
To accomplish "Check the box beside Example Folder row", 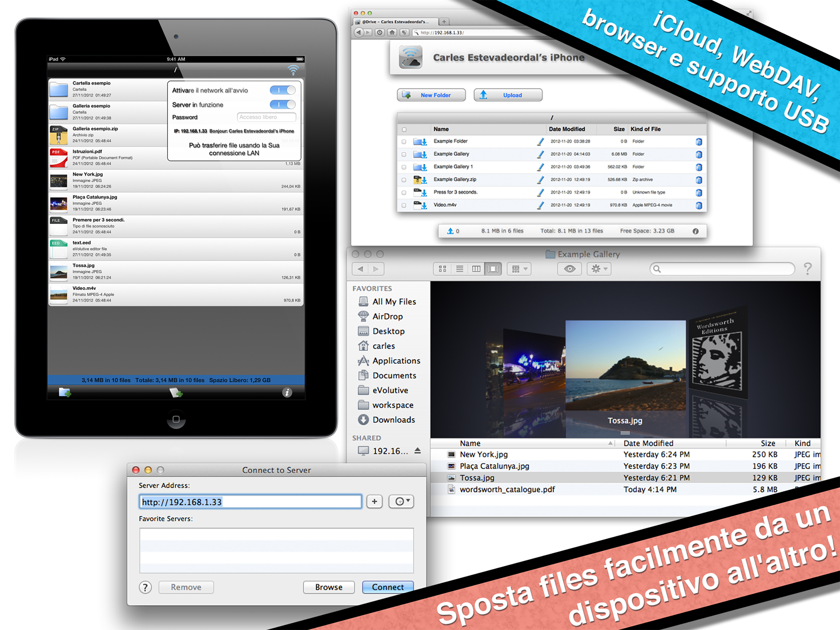I will tap(404, 142).
